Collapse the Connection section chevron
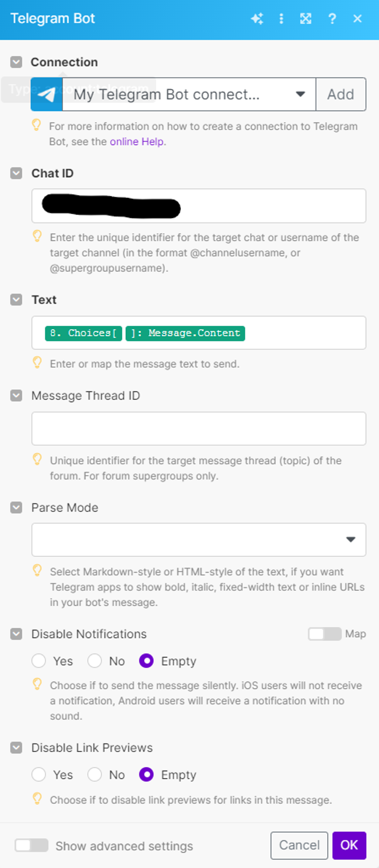Viewport: 379px width, 868px height. 16,62
